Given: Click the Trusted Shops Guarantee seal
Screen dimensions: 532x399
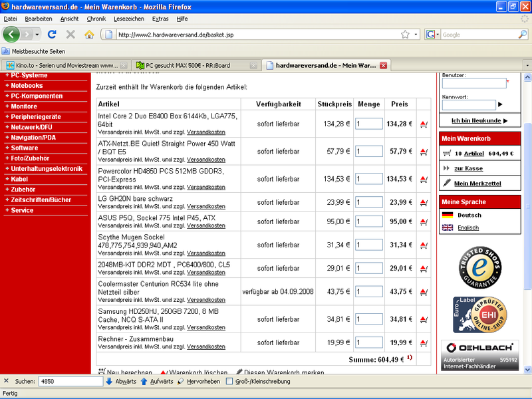Looking at the screenshot, I should pos(479,268).
